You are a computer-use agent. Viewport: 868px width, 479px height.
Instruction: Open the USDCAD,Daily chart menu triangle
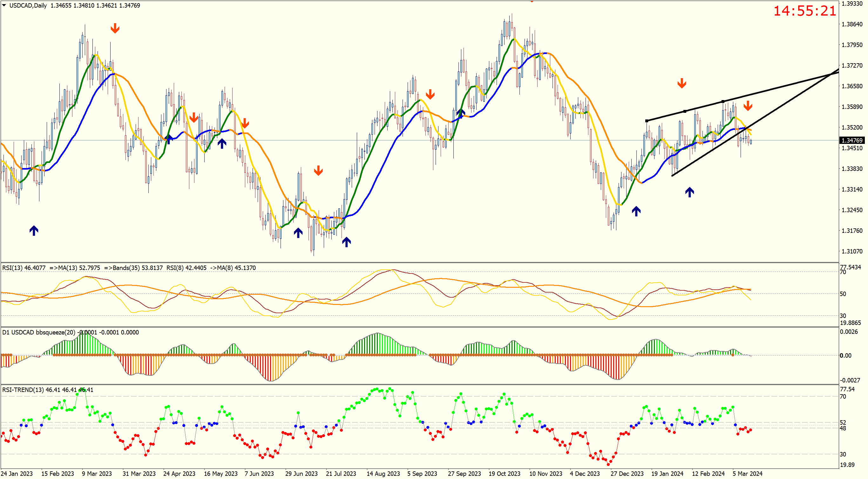point(4,5)
